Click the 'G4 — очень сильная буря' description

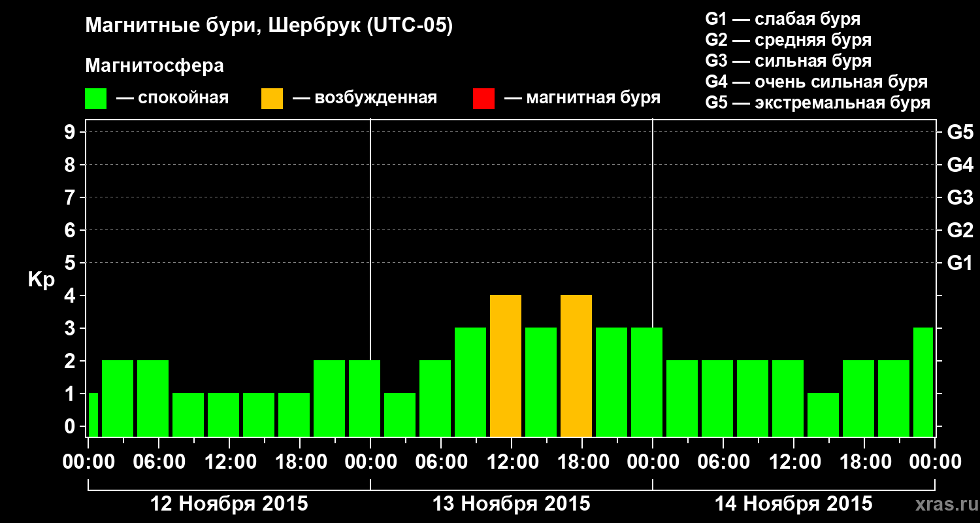817,82
